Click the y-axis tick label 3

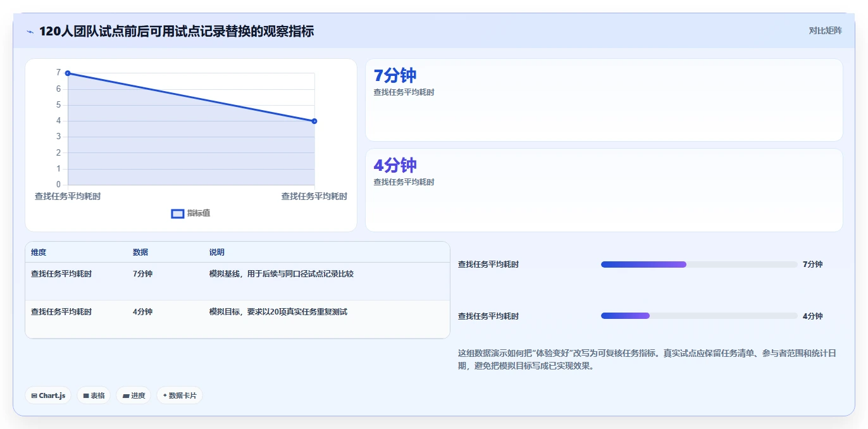click(58, 137)
